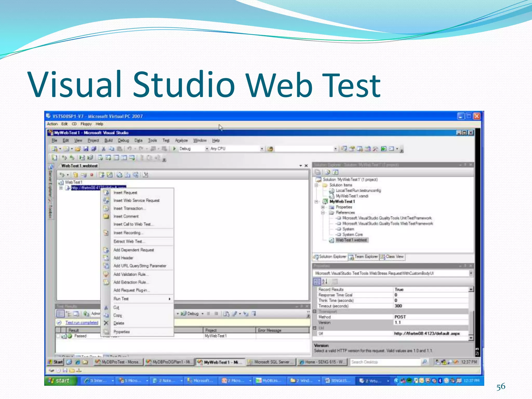Open the Action menu of Virtual PC
532x399 pixels.
click(x=52, y=124)
